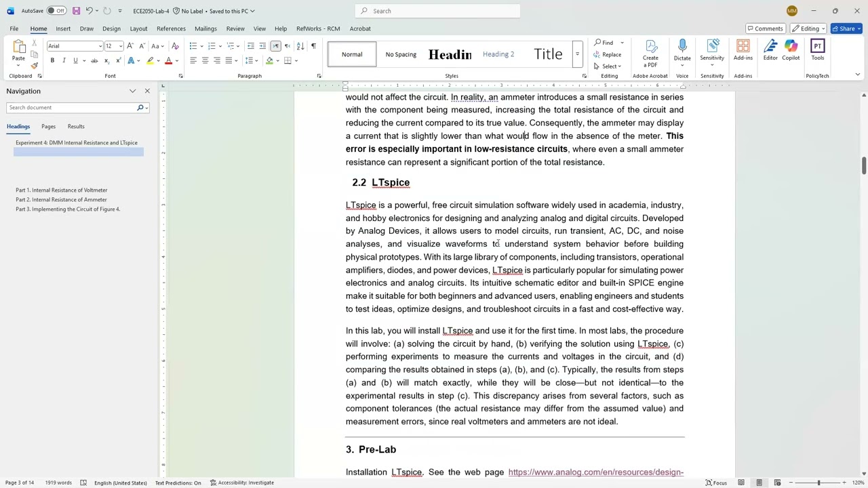Click the Search document field

tap(71, 108)
